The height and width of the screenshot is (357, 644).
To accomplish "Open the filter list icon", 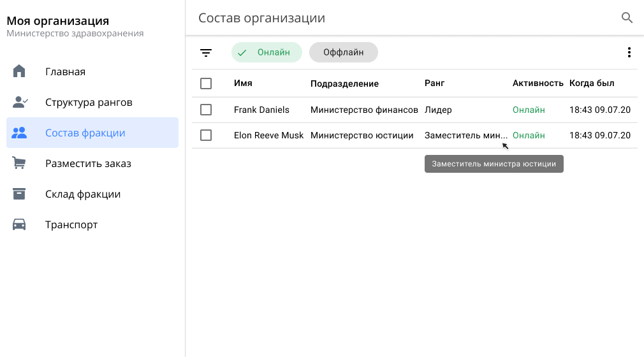I will (x=206, y=53).
